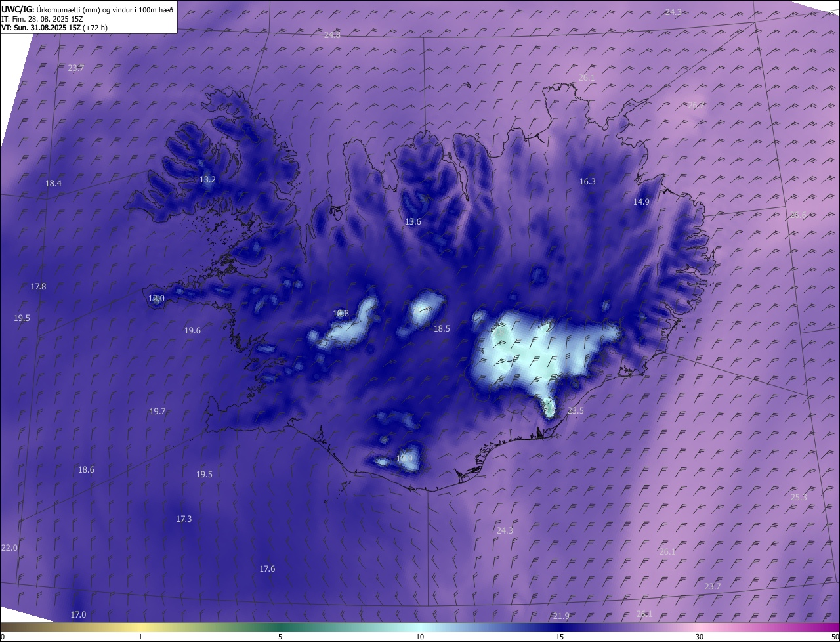This screenshot has height=642, width=840.
Task: Click the '16.3' value label
Action: 587,181
